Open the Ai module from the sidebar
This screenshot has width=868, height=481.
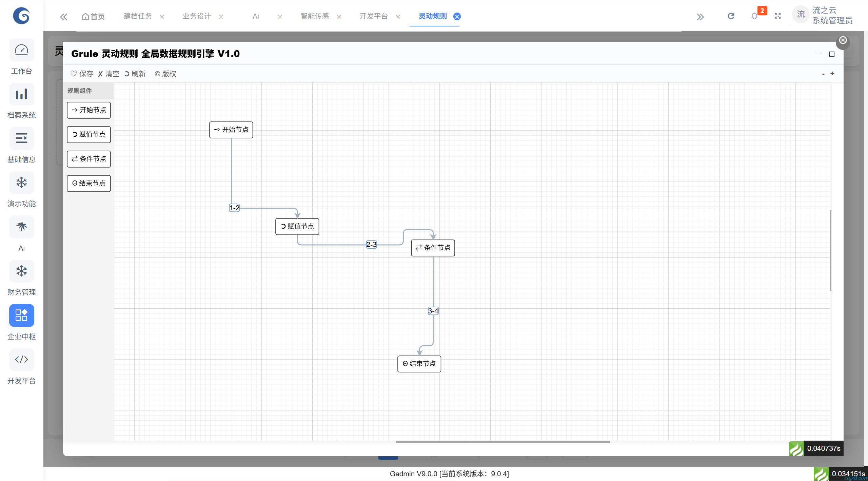[21, 227]
